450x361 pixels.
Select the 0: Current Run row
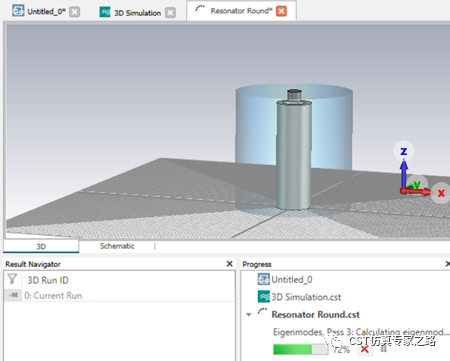click(119, 295)
